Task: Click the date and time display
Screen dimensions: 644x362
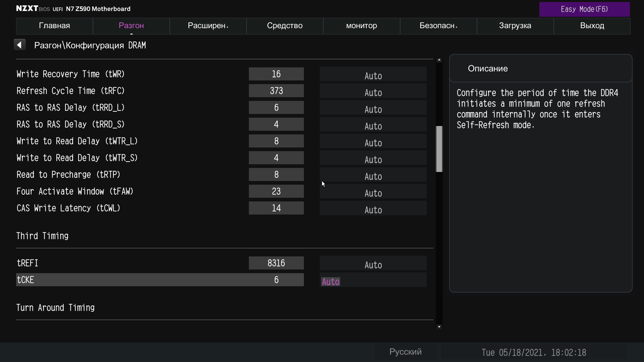Action: (534, 353)
